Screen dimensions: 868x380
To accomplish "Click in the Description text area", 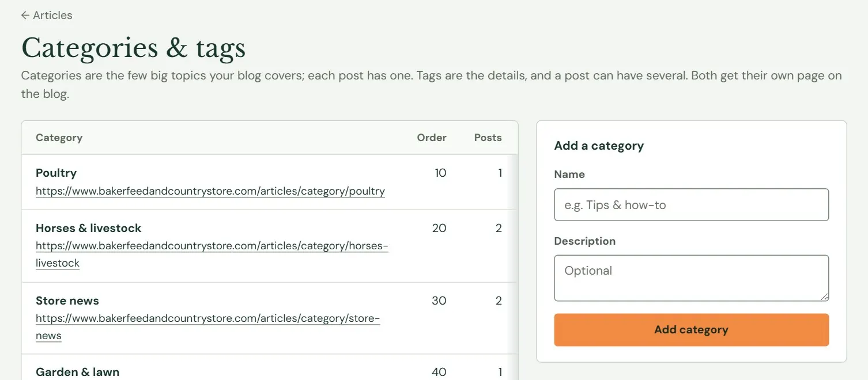I will tap(692, 278).
